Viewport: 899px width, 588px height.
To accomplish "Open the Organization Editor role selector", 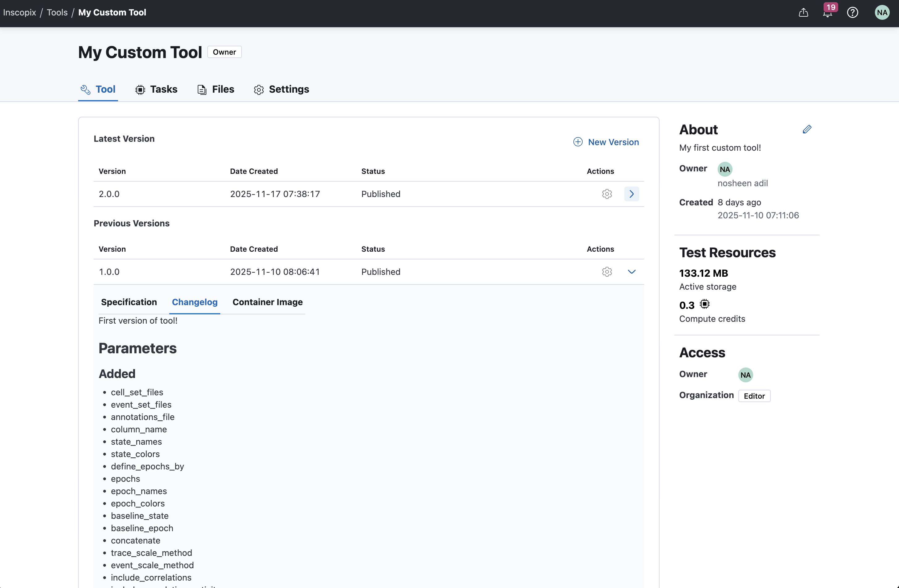I will [754, 396].
